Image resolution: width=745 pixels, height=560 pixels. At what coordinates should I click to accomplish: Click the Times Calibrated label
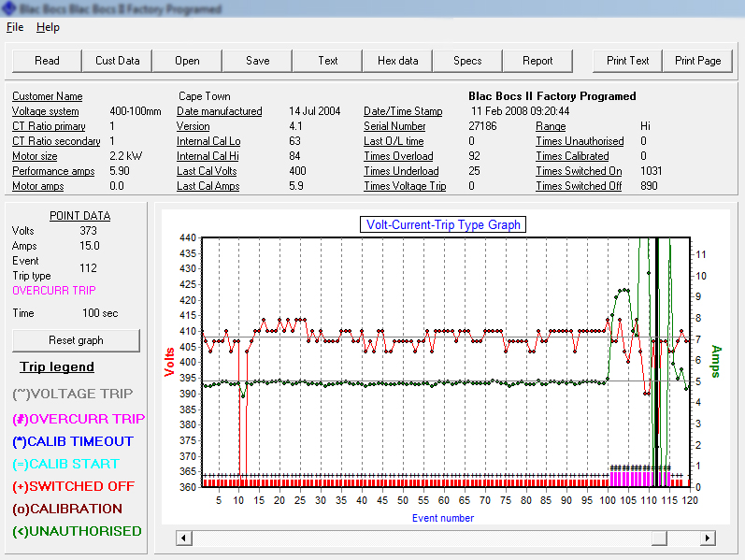coord(572,156)
